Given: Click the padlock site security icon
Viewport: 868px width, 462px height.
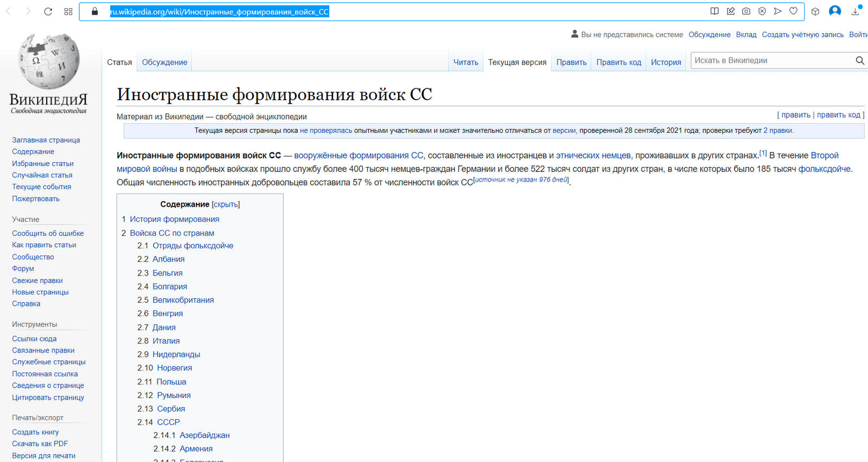Looking at the screenshot, I should [95, 11].
